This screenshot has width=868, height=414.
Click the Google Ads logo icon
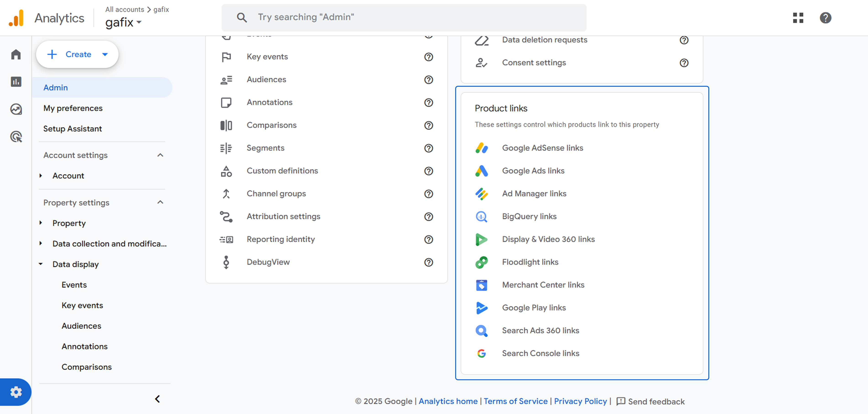coord(481,171)
